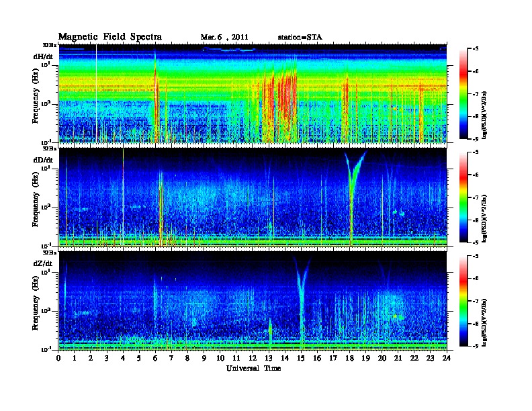
Task: Click the "Frequency (Hz)" label of dH/dt panel
Action: click(36, 96)
